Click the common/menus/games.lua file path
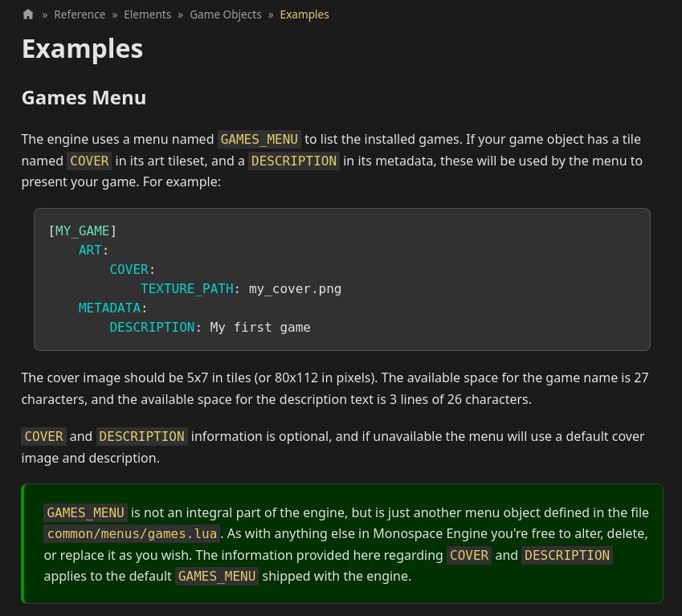Screen dimensions: 682x616 [132, 533]
